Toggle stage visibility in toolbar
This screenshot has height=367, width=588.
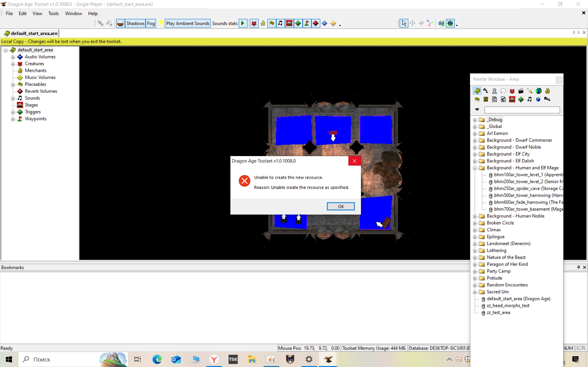[x=289, y=23]
